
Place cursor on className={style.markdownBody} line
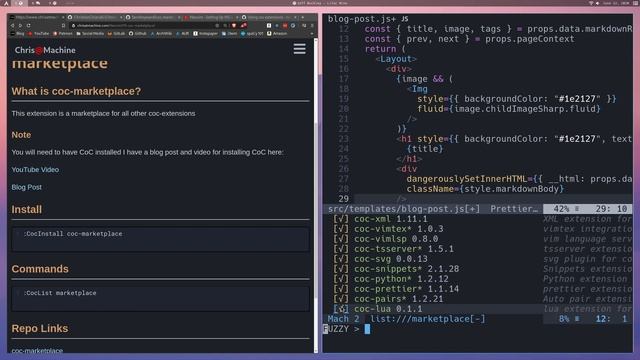[x=485, y=189]
